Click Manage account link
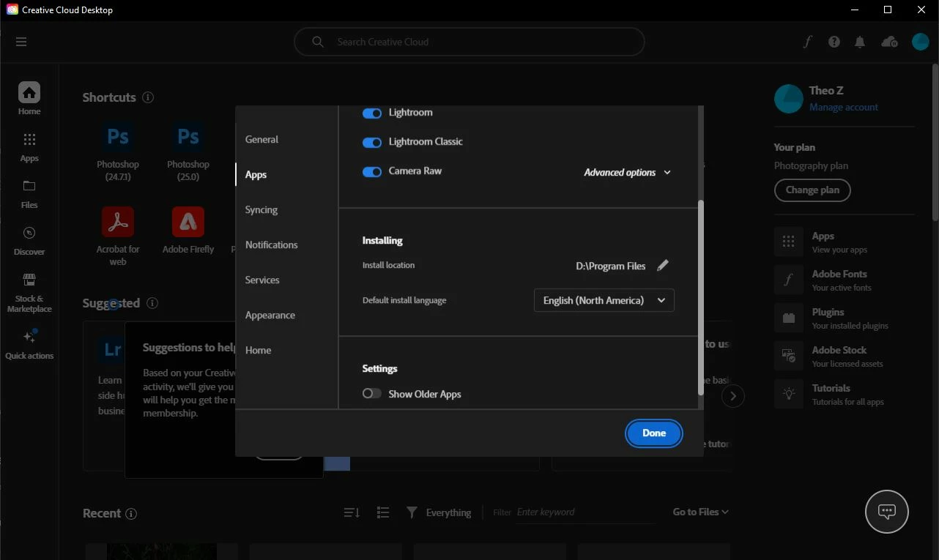Screen dimensions: 939x560 [844, 107]
